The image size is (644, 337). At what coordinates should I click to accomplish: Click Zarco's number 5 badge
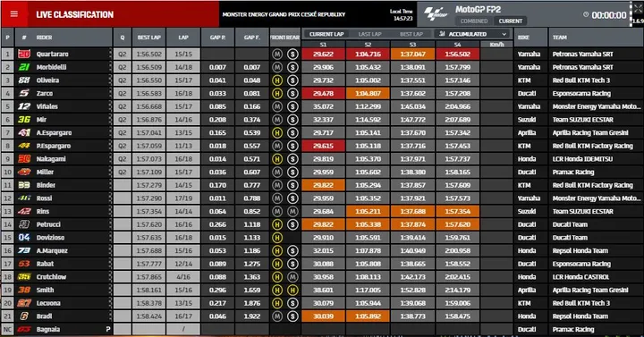click(x=24, y=93)
